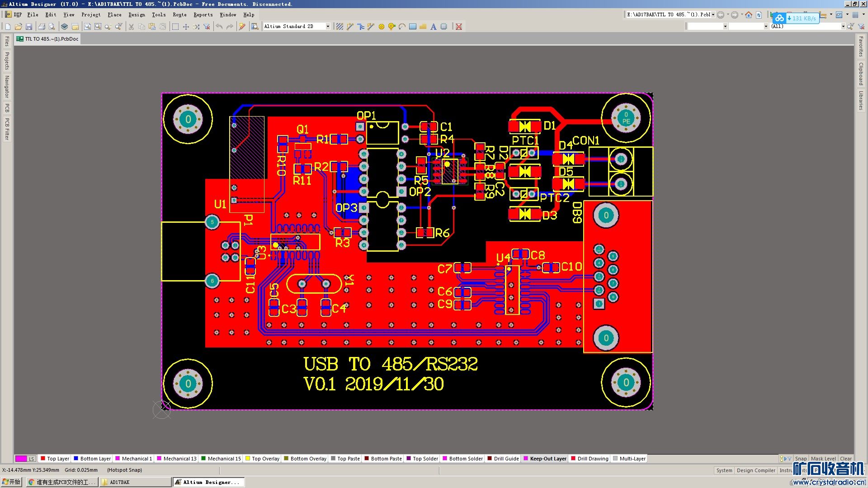Open the Tools menu

coord(159,15)
